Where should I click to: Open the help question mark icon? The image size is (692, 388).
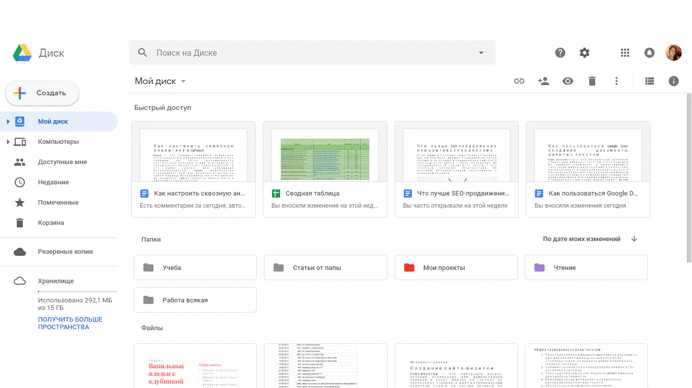click(560, 53)
